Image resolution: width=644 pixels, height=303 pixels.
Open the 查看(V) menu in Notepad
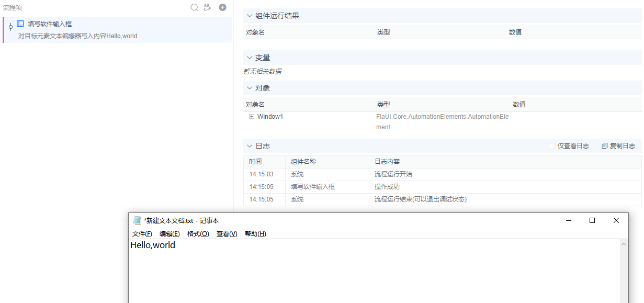click(x=226, y=233)
